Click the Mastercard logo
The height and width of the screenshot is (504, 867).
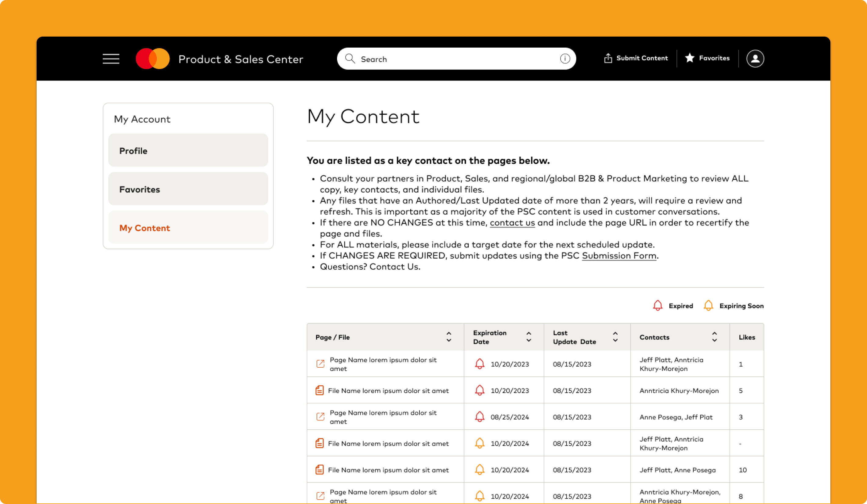point(153,59)
